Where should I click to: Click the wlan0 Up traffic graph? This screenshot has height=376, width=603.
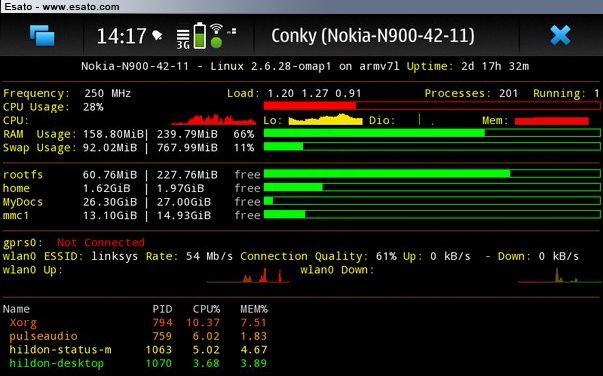248,275
